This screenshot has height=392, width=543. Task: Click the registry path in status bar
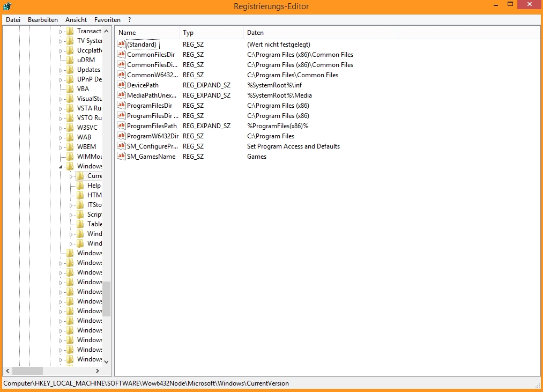tap(146, 383)
